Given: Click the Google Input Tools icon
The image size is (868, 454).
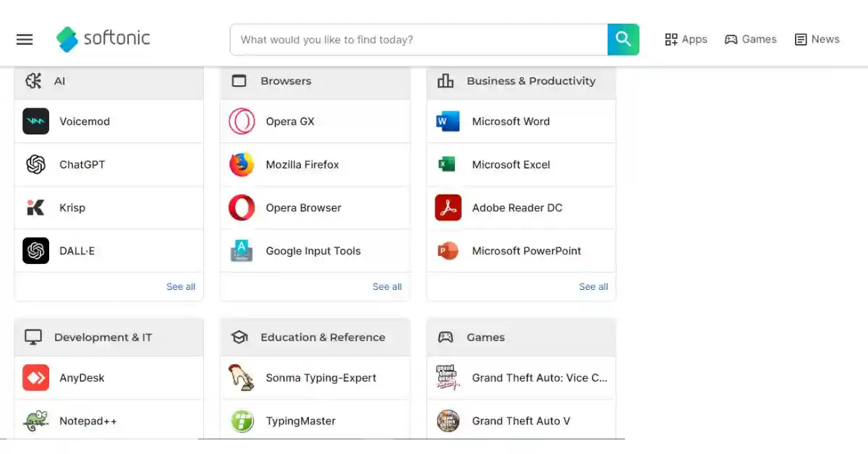Looking at the screenshot, I should 242,251.
